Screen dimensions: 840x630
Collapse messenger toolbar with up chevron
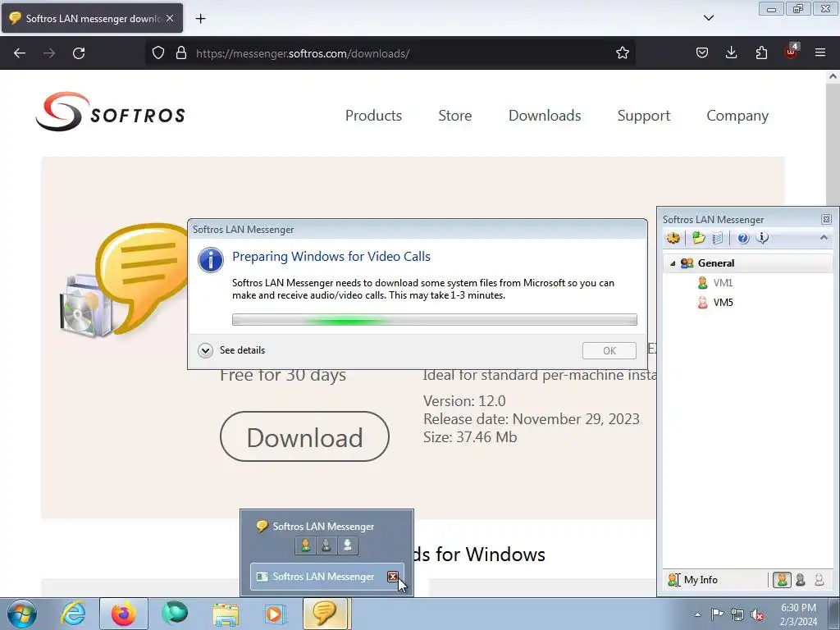824,237
